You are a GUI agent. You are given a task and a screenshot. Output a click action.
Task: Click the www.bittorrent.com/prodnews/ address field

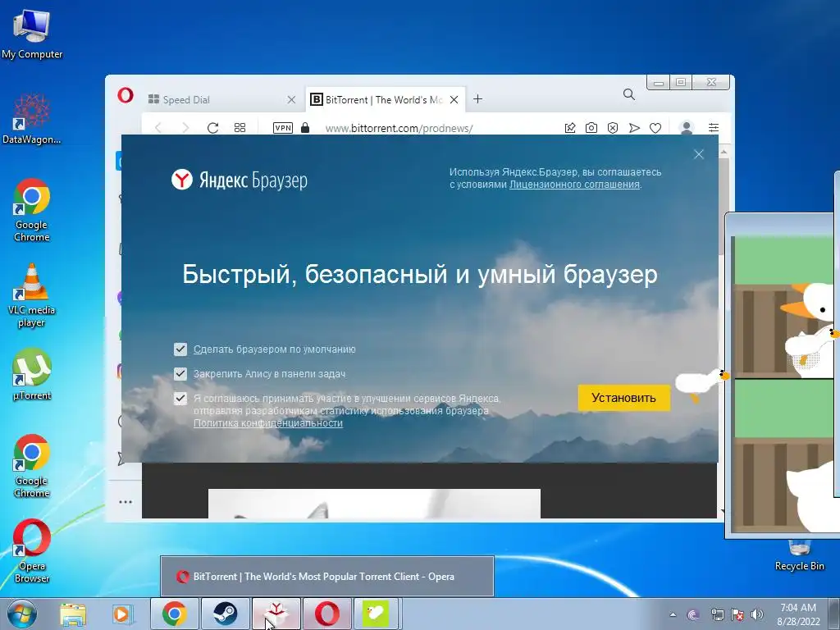coord(399,128)
